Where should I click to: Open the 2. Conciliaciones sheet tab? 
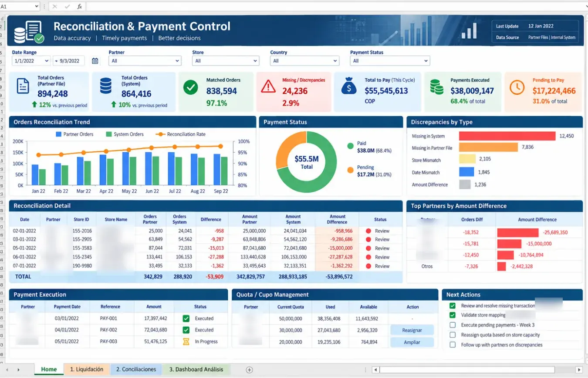[136, 369]
